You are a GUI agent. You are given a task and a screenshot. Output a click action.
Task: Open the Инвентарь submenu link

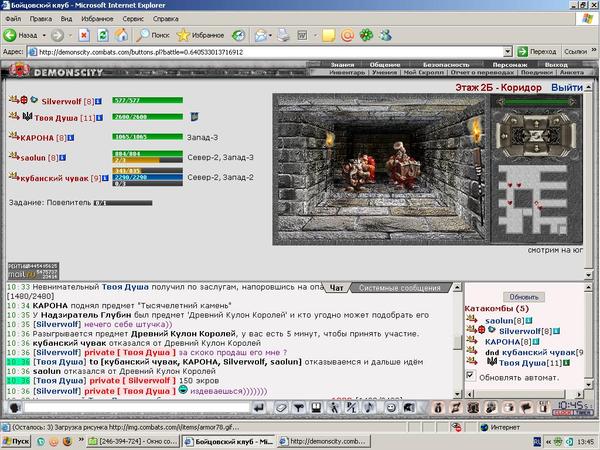pyautogui.click(x=347, y=72)
